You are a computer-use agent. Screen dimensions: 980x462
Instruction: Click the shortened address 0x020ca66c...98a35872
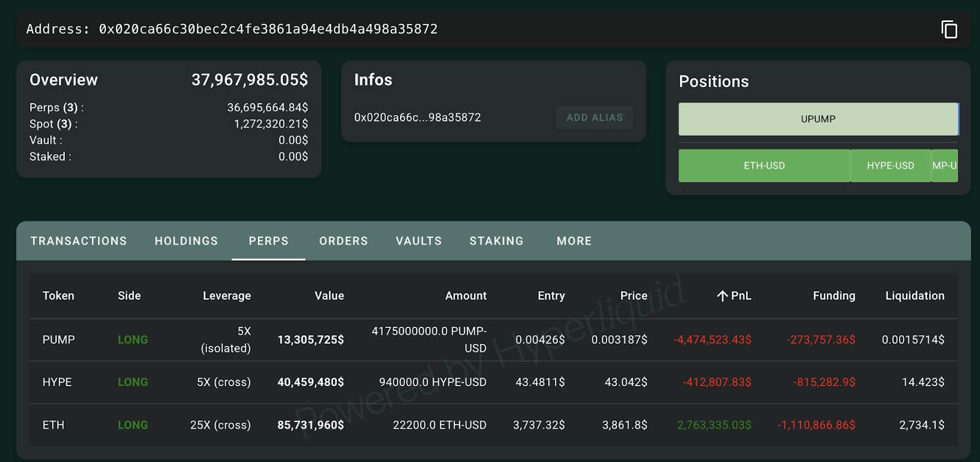point(417,117)
